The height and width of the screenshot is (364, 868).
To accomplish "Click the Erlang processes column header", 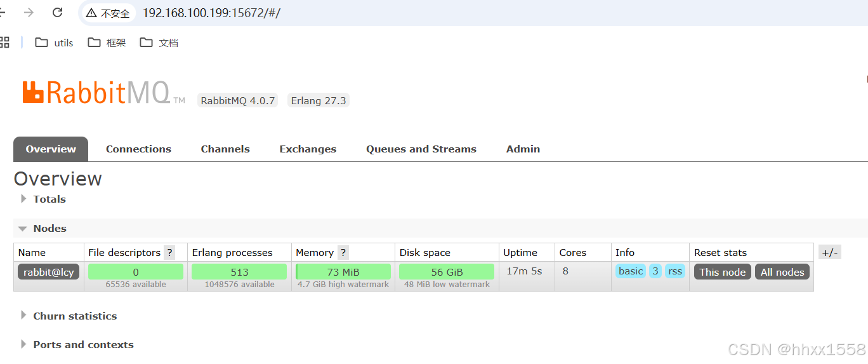I will (232, 252).
